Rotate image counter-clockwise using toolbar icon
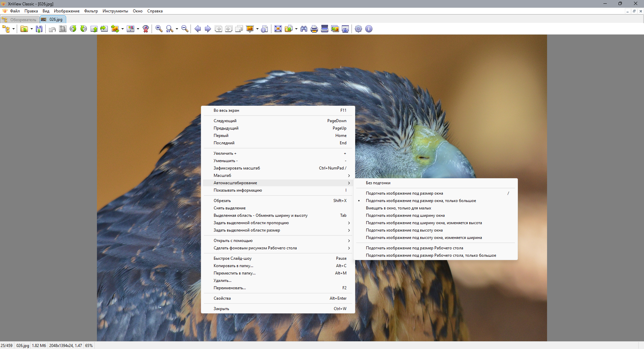This screenshot has height=349, width=644. (x=73, y=29)
